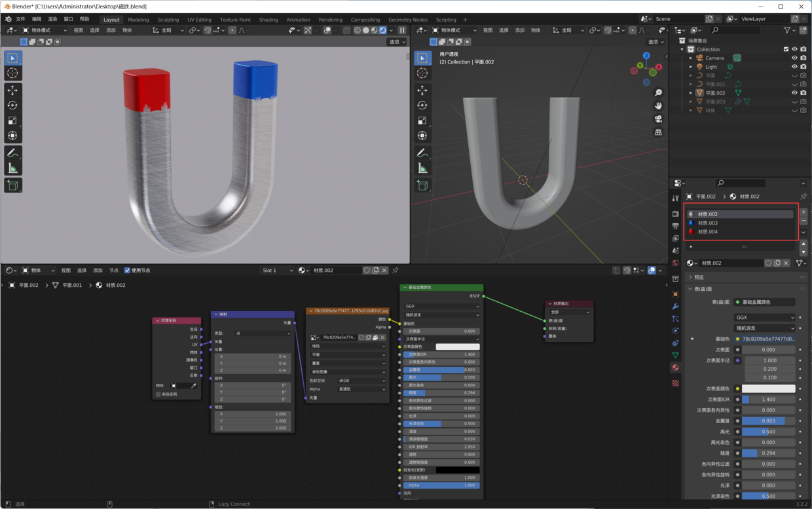Click the 次表面IOR value field in properties

[769, 399]
